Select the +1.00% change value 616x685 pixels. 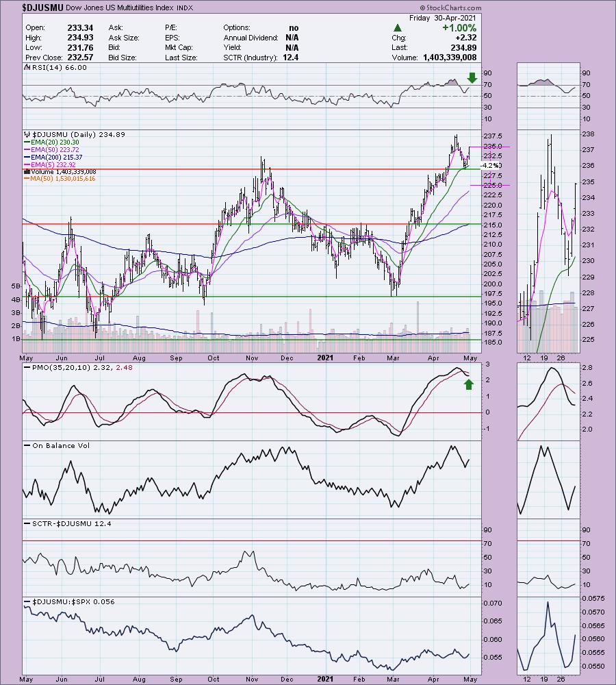click(x=459, y=27)
